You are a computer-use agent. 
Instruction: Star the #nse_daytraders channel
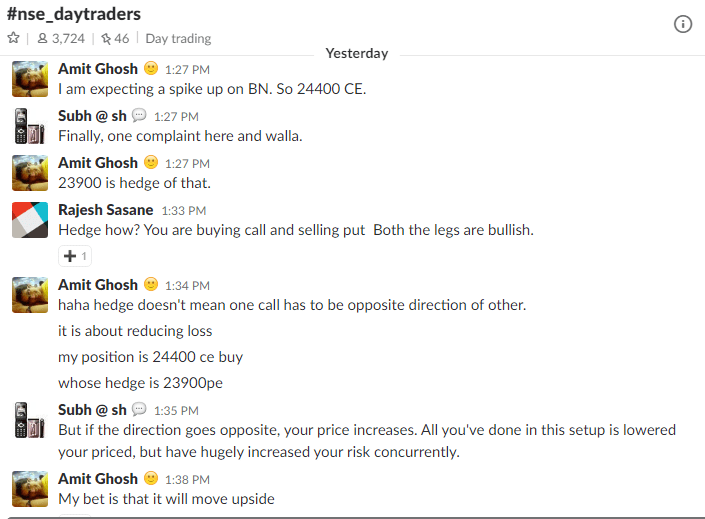[13, 38]
